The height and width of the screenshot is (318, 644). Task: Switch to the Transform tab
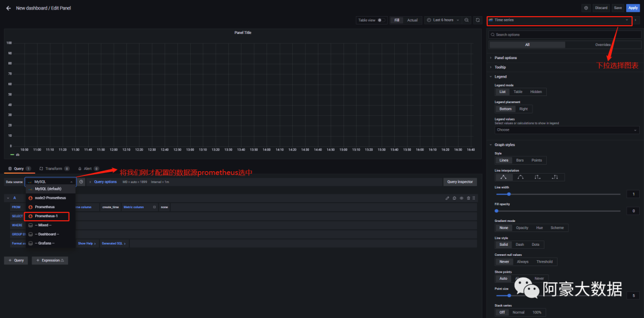click(x=54, y=168)
